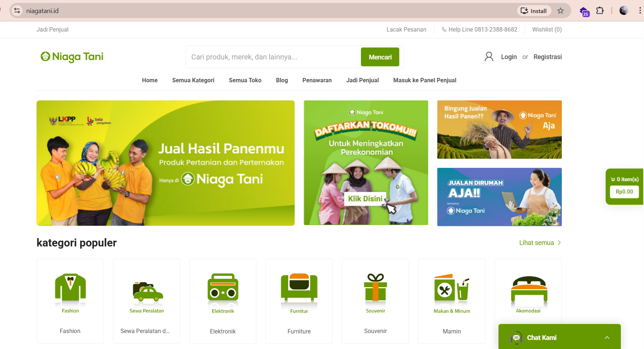Image resolution: width=644 pixels, height=349 pixels.
Task: Open the Makan & Minum category icon
Action: [451, 289]
